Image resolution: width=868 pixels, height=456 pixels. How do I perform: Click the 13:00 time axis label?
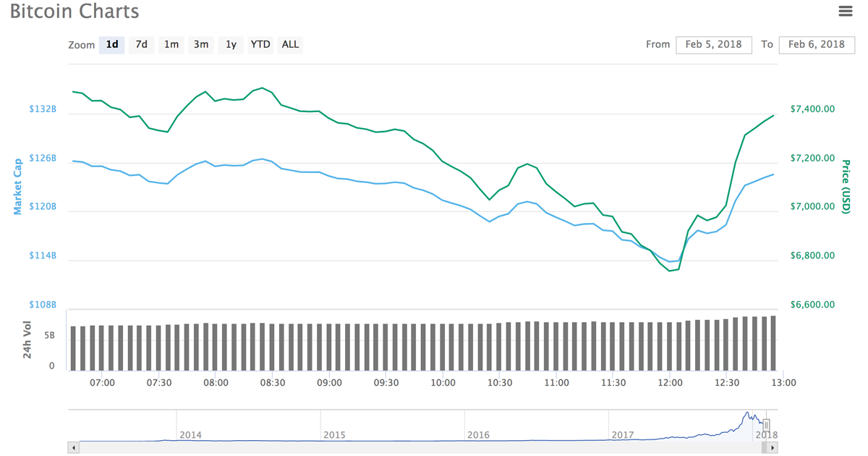click(783, 383)
